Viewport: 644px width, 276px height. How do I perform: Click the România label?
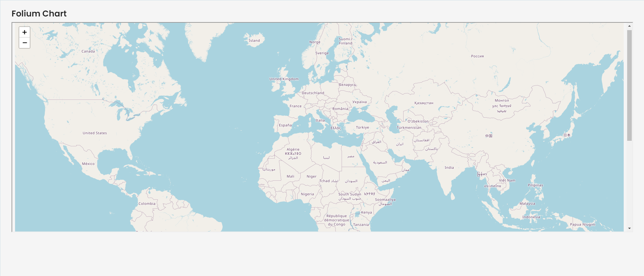(341, 109)
